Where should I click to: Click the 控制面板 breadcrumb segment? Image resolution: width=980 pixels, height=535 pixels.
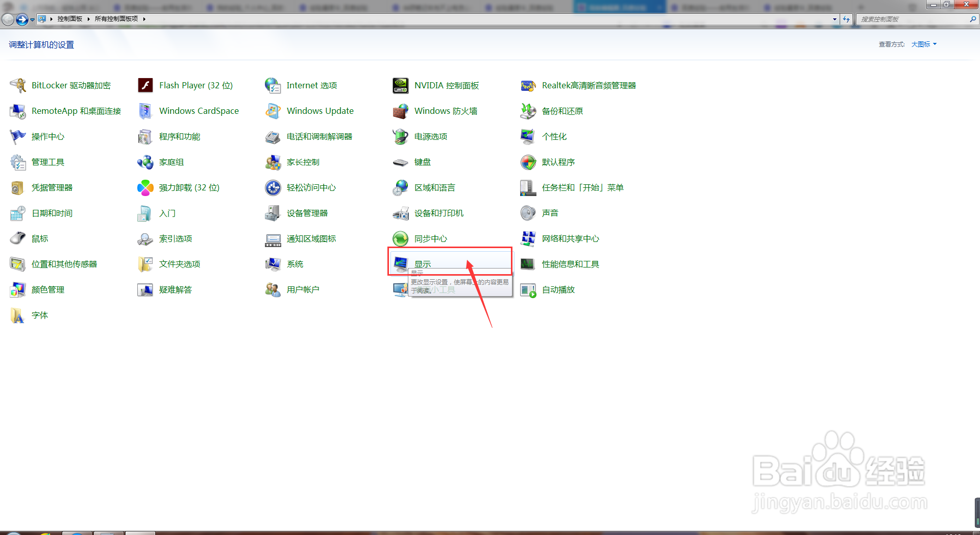(x=70, y=19)
